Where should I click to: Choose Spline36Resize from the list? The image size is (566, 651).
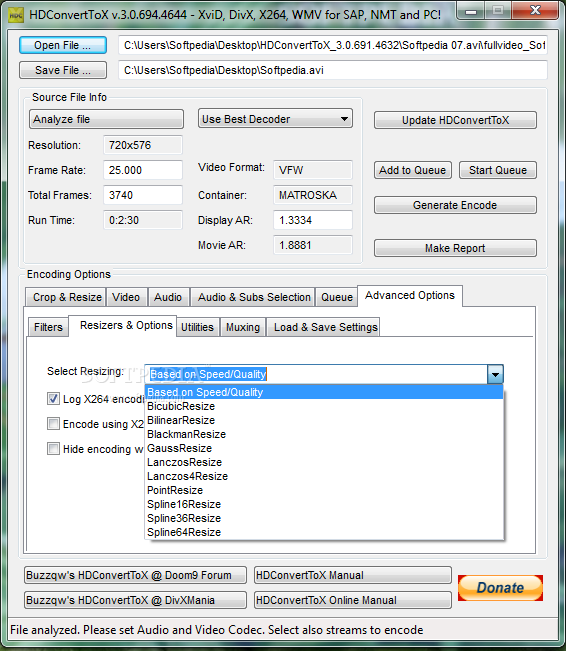pyautogui.click(x=324, y=518)
